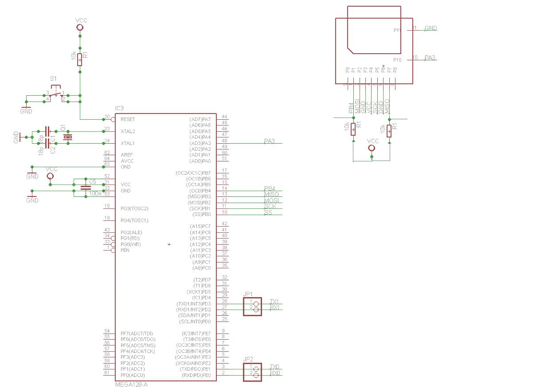Image resolution: width=548 pixels, height=392 pixels.
Task: Click the PEN pin label
Action: (x=125, y=250)
